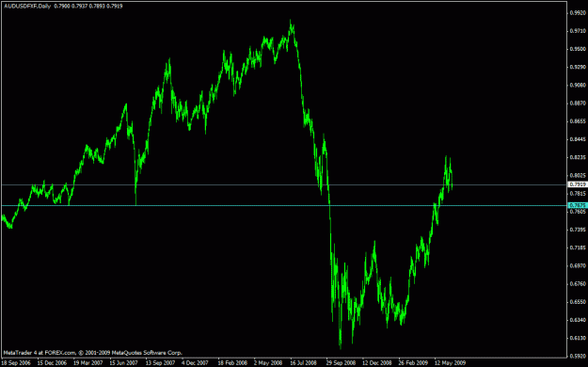Screen dimensions: 588x367
Task: Click the 0.9290 price axis label
Action: click(578, 67)
